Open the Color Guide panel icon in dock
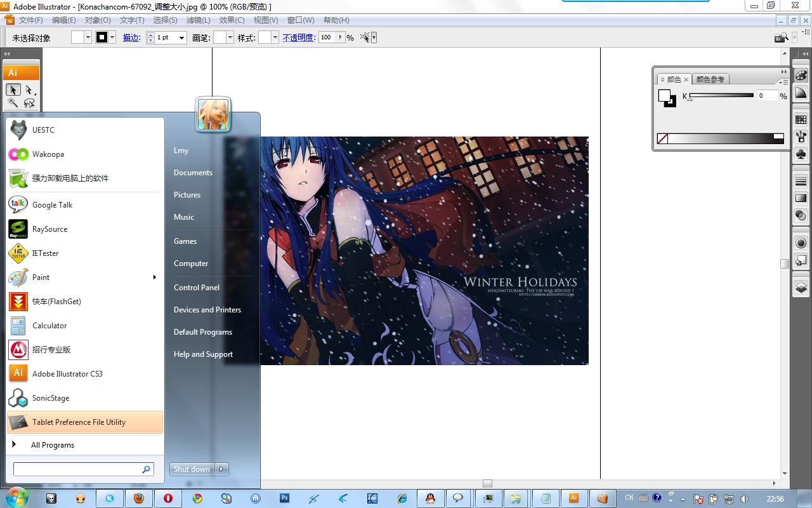This screenshot has height=508, width=812. pyautogui.click(x=801, y=93)
